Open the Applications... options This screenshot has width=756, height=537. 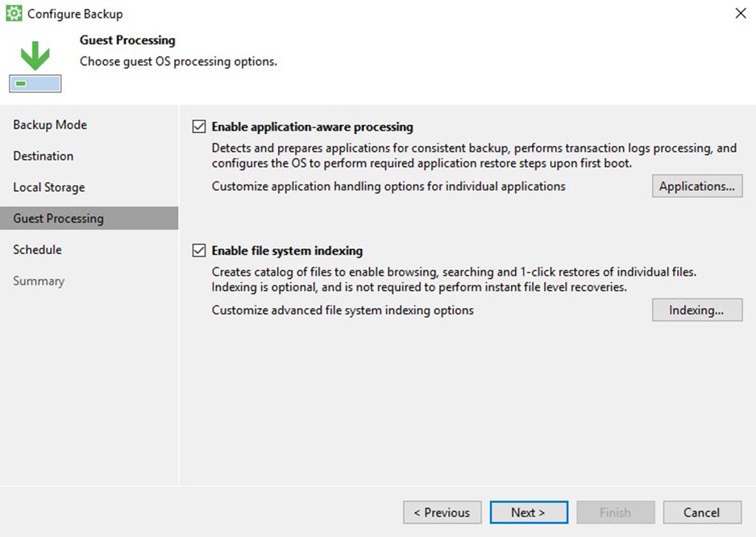pyautogui.click(x=697, y=186)
